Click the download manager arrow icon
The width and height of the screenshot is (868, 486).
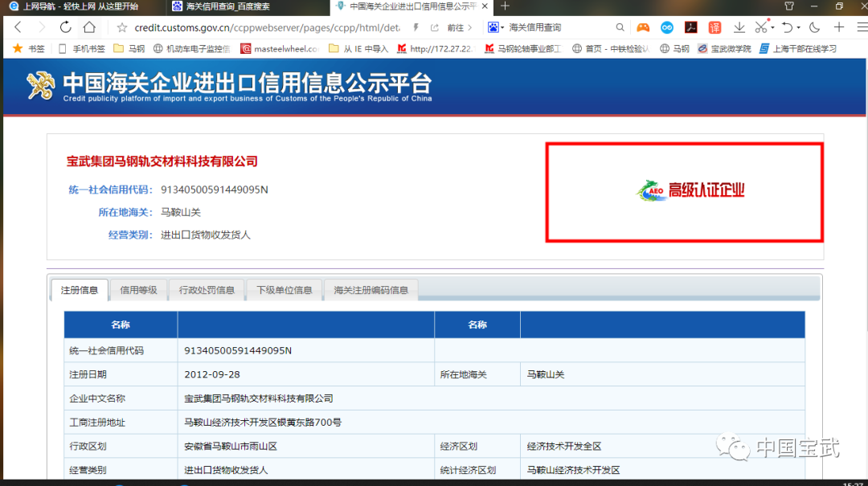click(740, 27)
